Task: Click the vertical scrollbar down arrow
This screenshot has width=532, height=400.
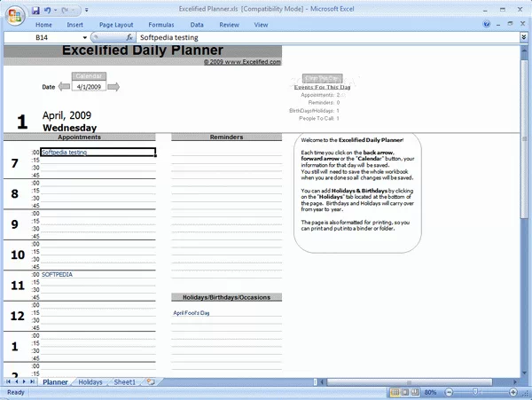Action: click(525, 373)
